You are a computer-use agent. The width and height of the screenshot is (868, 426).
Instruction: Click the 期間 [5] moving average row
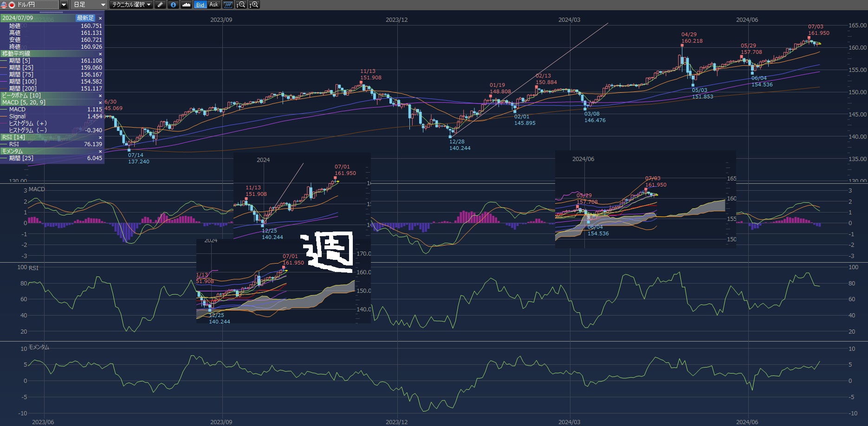(x=52, y=61)
